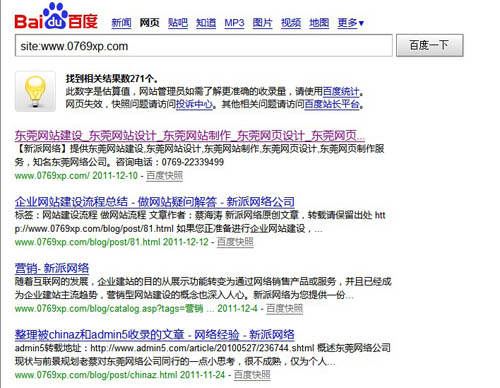
Task: Open the 营销- 新派网络 result title
Action: (x=52, y=268)
